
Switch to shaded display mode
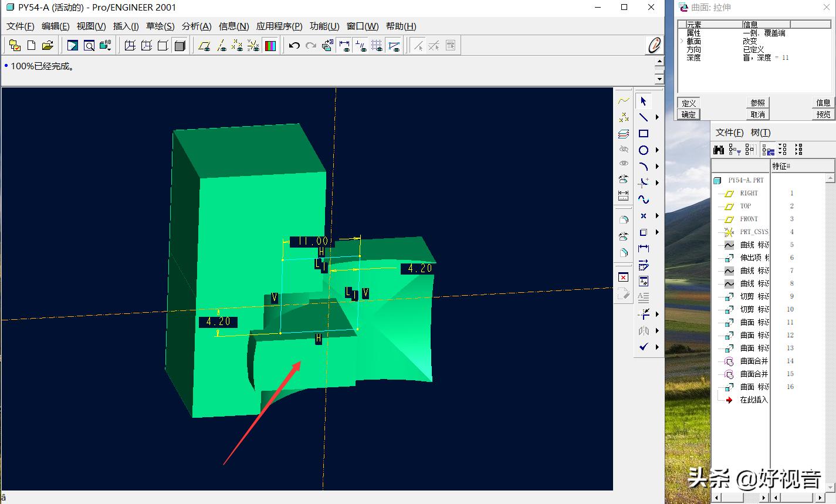coord(180,46)
